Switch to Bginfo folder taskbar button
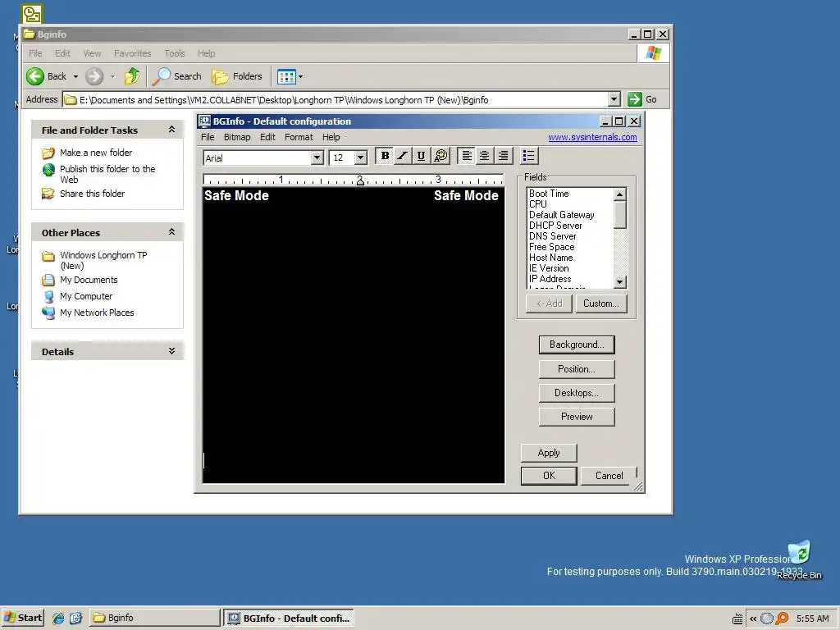 154,618
